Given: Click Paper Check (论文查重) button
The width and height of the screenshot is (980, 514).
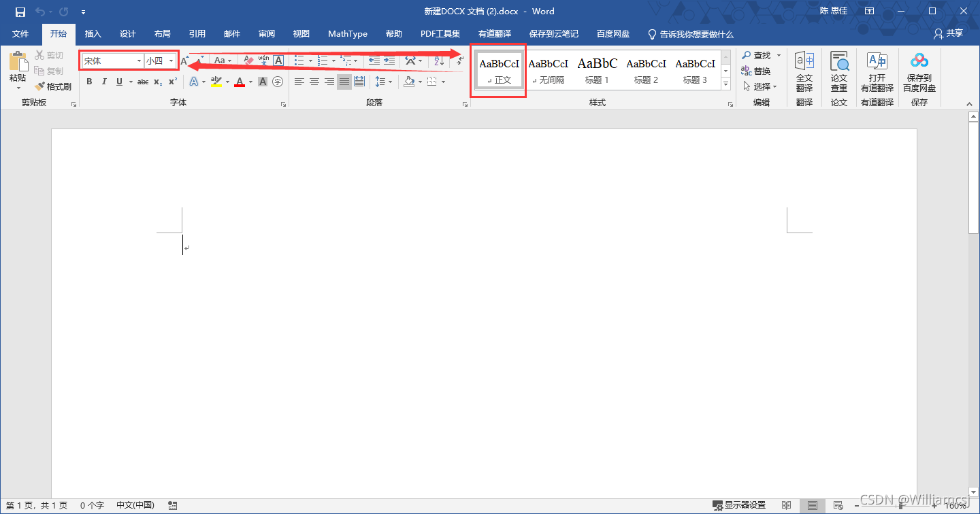Looking at the screenshot, I should pos(839,71).
